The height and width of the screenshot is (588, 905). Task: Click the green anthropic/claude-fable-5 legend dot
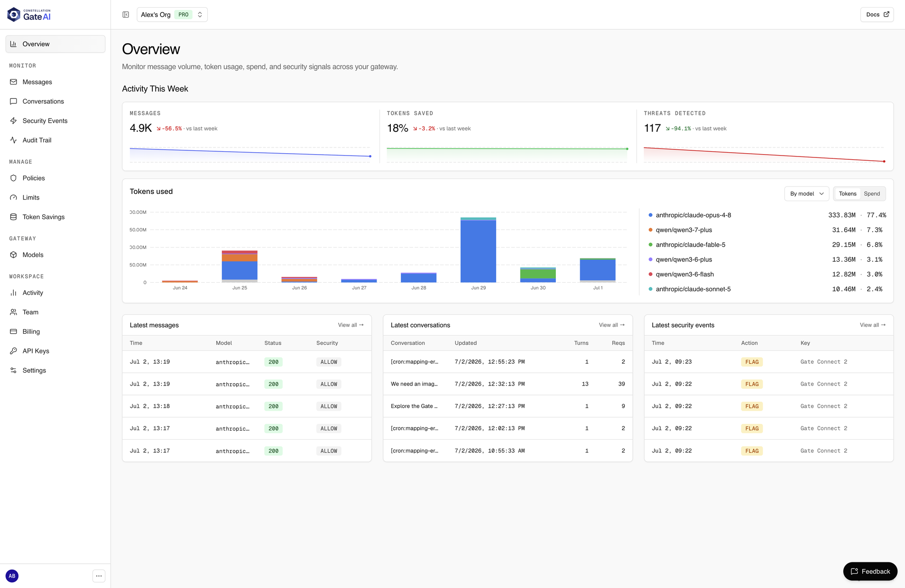click(650, 245)
